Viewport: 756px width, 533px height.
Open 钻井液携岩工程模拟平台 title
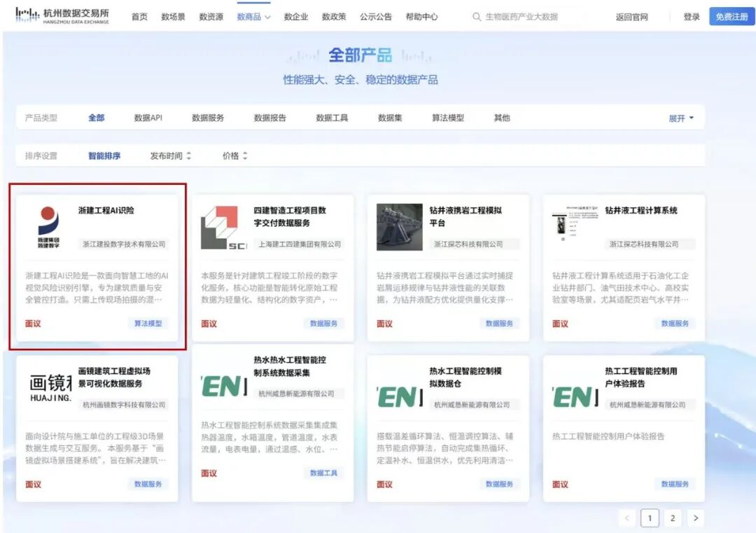click(465, 216)
